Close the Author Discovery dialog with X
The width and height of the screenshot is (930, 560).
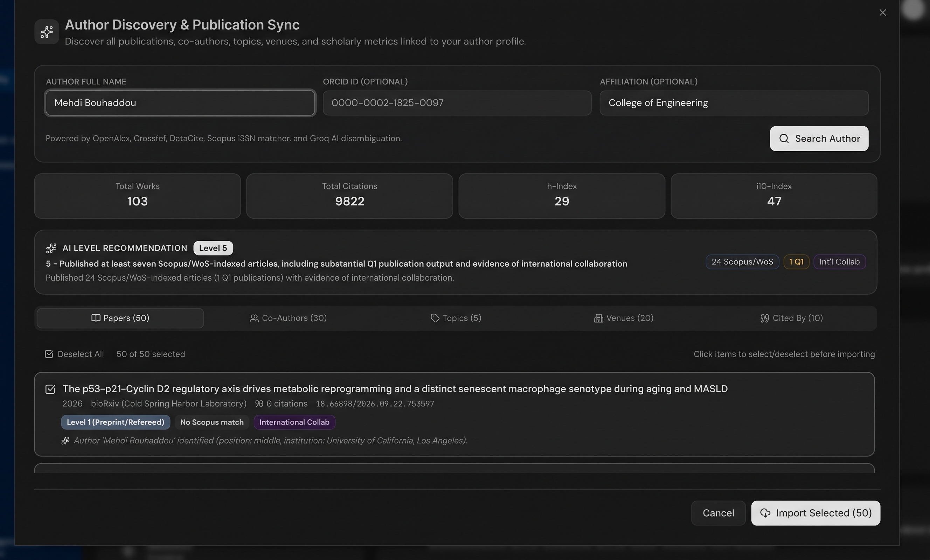[x=882, y=13]
